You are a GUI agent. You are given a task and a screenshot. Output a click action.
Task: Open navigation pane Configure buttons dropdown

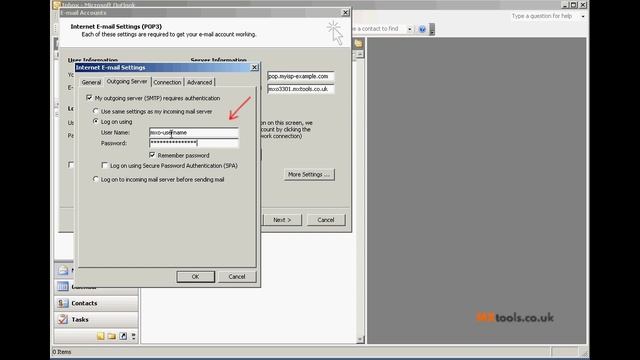(133, 336)
